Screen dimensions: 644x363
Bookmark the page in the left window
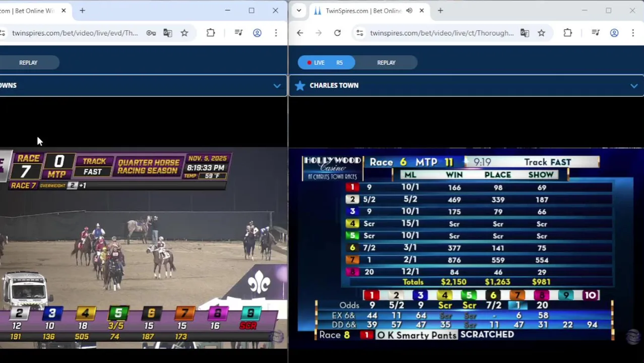[184, 33]
